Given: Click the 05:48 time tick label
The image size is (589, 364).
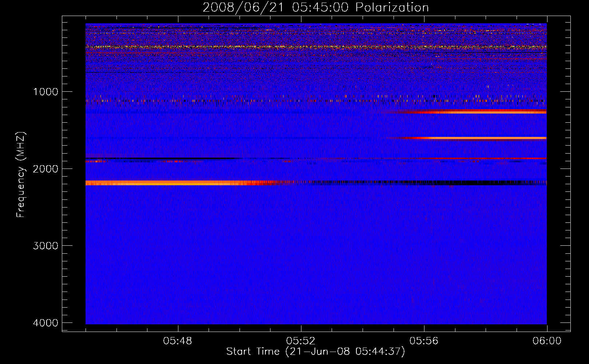Looking at the screenshot, I should click(x=178, y=341).
